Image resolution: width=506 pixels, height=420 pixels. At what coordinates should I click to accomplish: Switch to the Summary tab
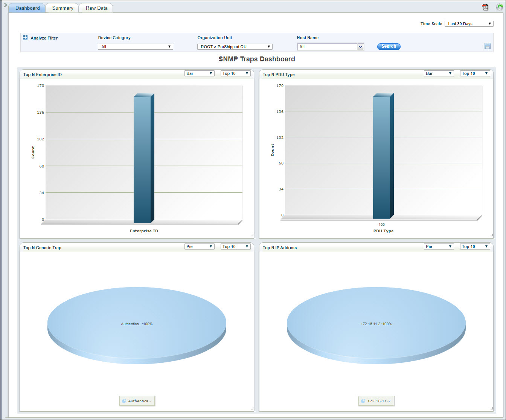[x=62, y=8]
